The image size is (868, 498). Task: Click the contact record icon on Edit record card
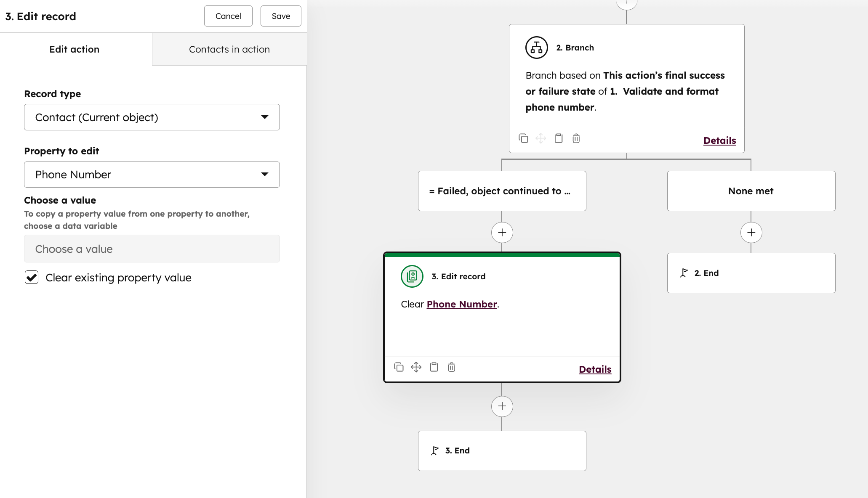411,276
